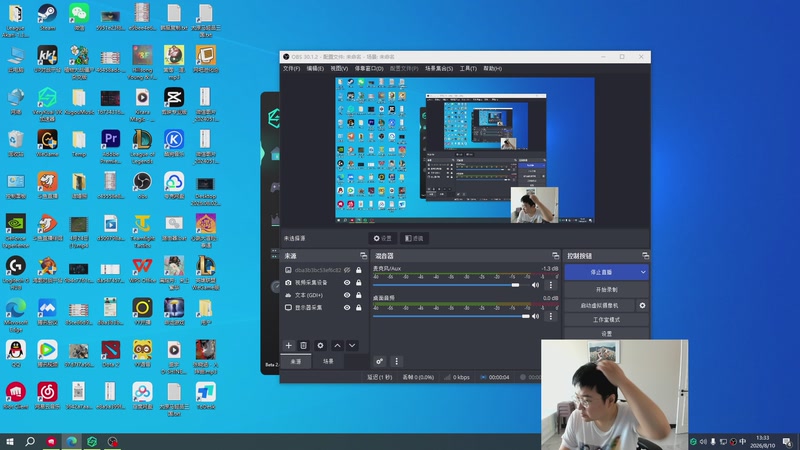
Task: Select the Riot Client desktop icon
Action: [x=16, y=396]
